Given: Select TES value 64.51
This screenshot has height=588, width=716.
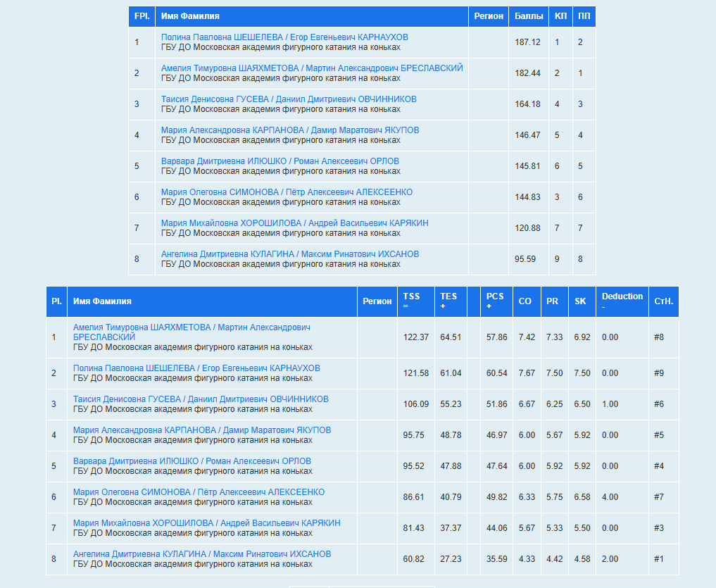Looking at the screenshot, I should (x=451, y=337).
